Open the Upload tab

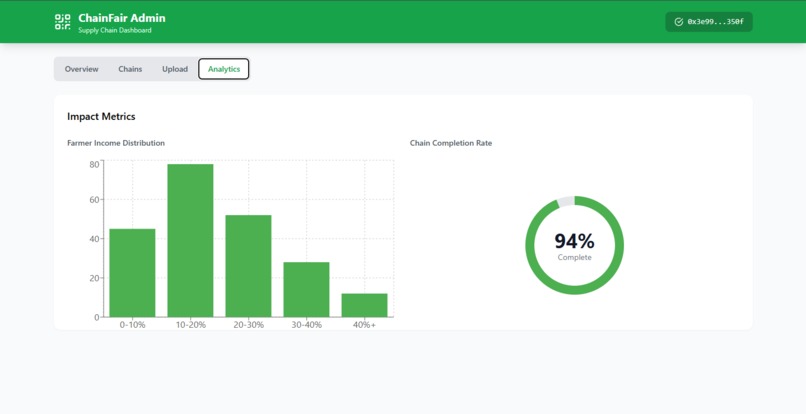(175, 69)
